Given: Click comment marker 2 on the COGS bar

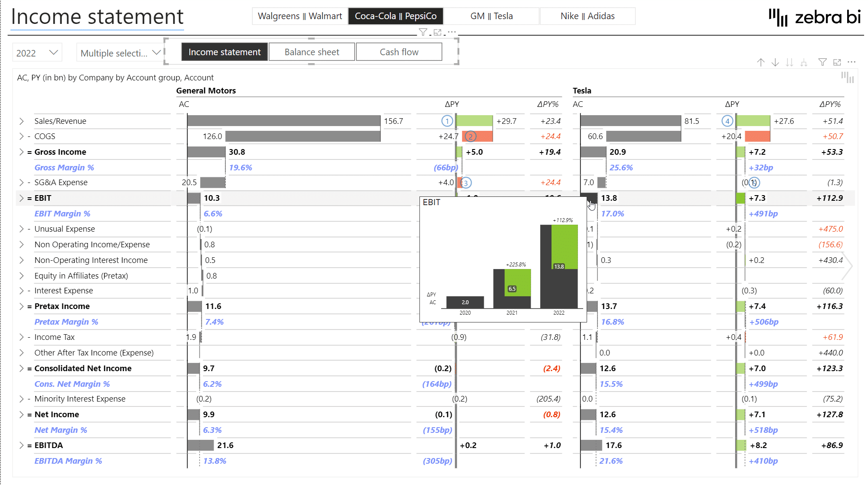Looking at the screenshot, I should click(472, 136).
